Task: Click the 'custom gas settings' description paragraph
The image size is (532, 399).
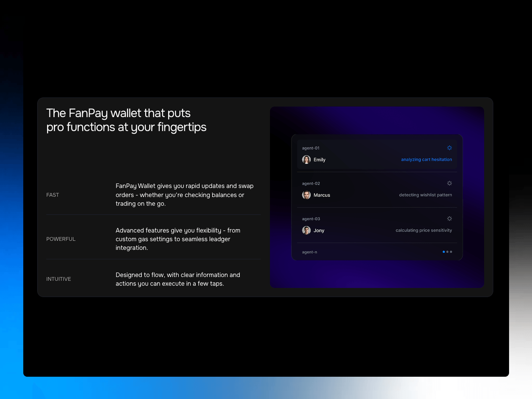Action: pyautogui.click(x=178, y=239)
